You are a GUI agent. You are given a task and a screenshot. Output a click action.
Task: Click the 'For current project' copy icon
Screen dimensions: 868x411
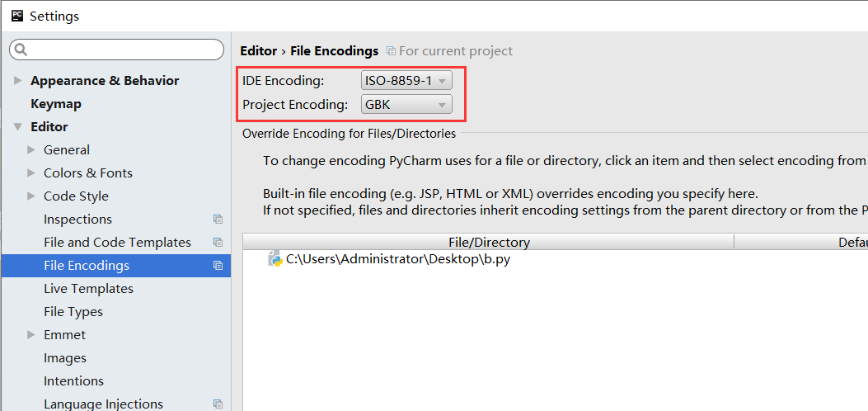pos(391,51)
